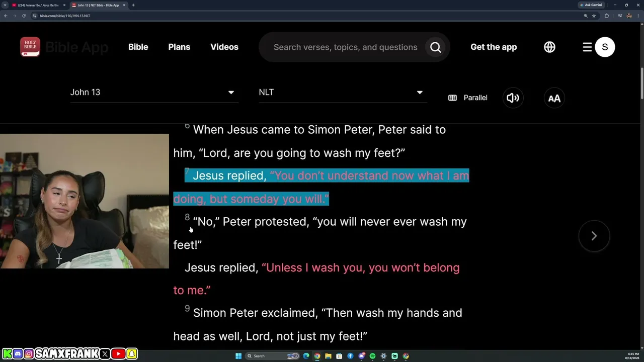
Task: Click the Get the app link
Action: 494,47
